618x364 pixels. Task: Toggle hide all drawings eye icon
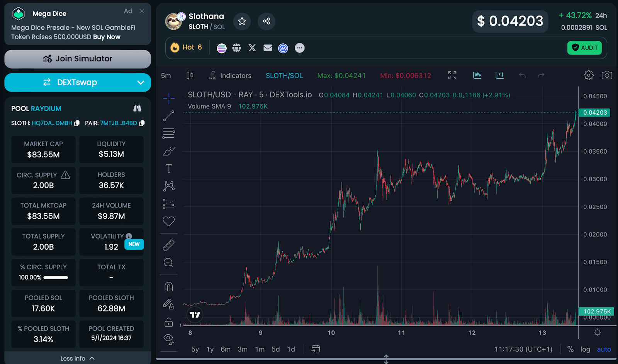pyautogui.click(x=169, y=339)
